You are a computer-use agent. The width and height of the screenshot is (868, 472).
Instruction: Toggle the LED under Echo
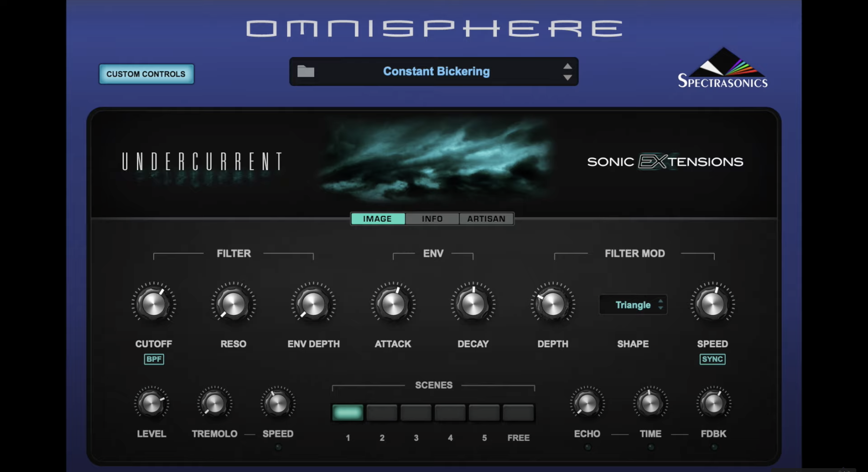pyautogui.click(x=588, y=447)
